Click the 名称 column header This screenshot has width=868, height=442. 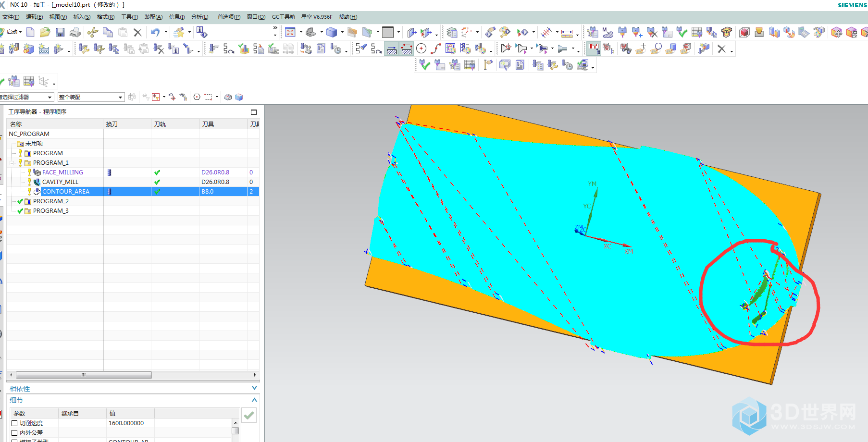(55, 124)
